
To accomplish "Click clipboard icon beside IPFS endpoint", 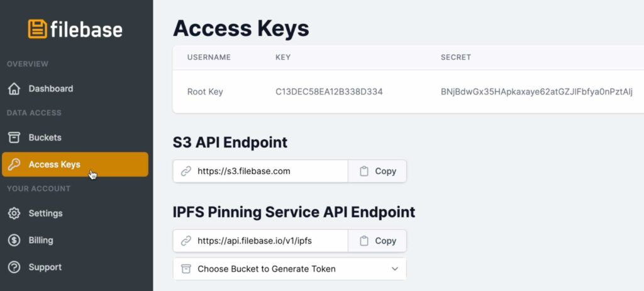I will tap(364, 241).
